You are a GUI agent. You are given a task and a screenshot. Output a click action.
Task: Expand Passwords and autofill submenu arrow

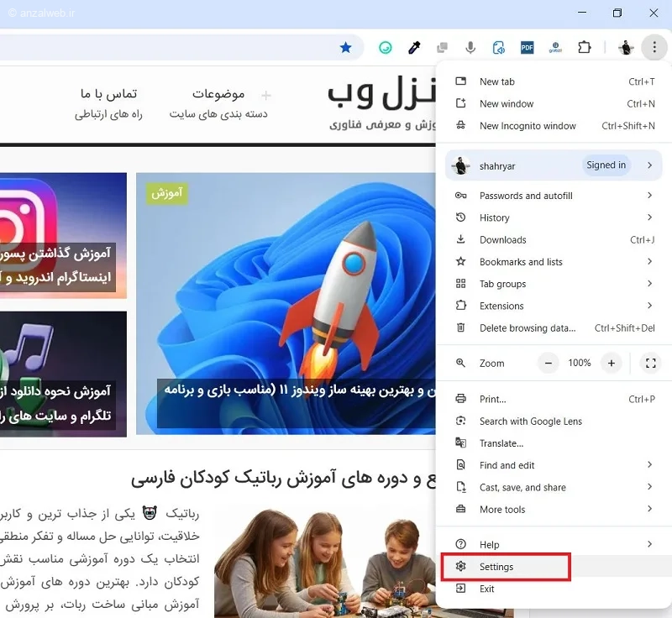649,196
